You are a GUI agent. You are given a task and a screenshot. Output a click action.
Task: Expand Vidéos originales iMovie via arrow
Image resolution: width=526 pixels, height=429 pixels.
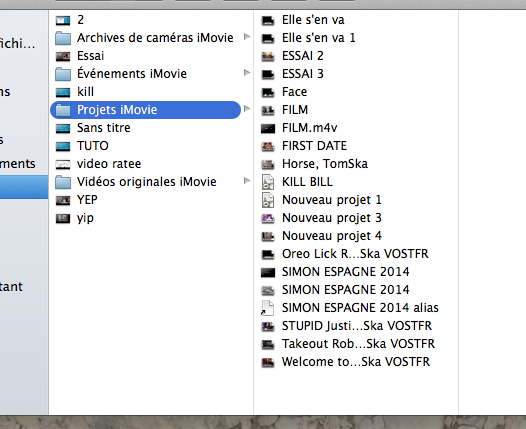point(247,180)
